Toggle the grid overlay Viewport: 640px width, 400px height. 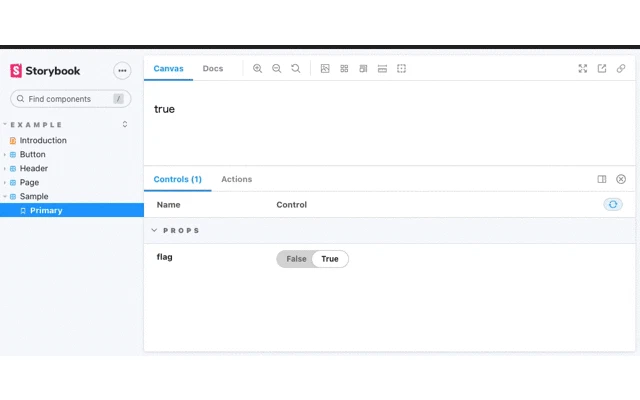coord(344,69)
